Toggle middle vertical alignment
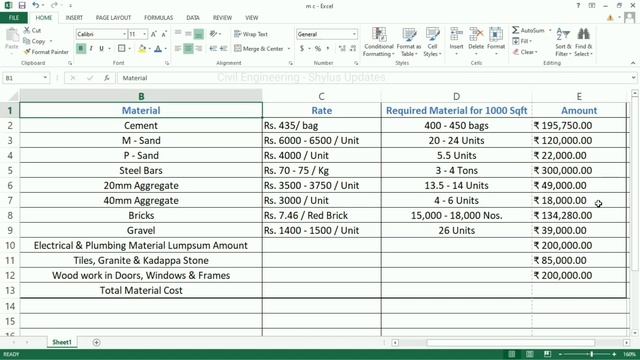This screenshot has height=360, width=640. 188,34
